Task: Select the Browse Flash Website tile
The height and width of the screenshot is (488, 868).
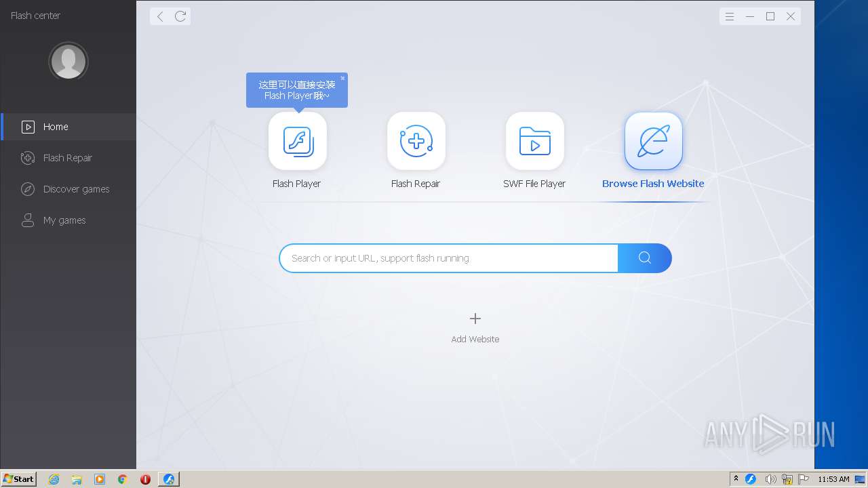Action: 654,141
